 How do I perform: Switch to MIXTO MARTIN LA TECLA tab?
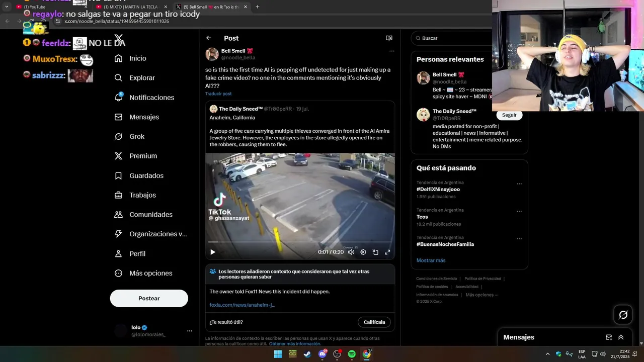pyautogui.click(x=131, y=7)
